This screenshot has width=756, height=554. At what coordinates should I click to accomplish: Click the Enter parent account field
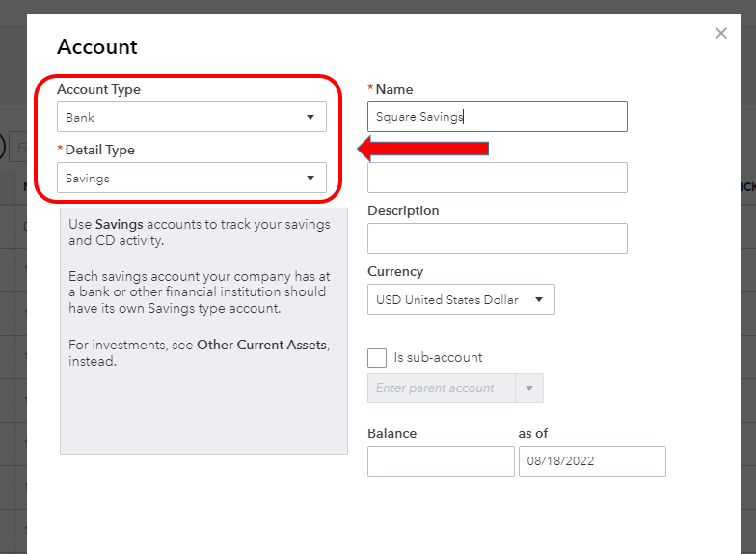442,388
